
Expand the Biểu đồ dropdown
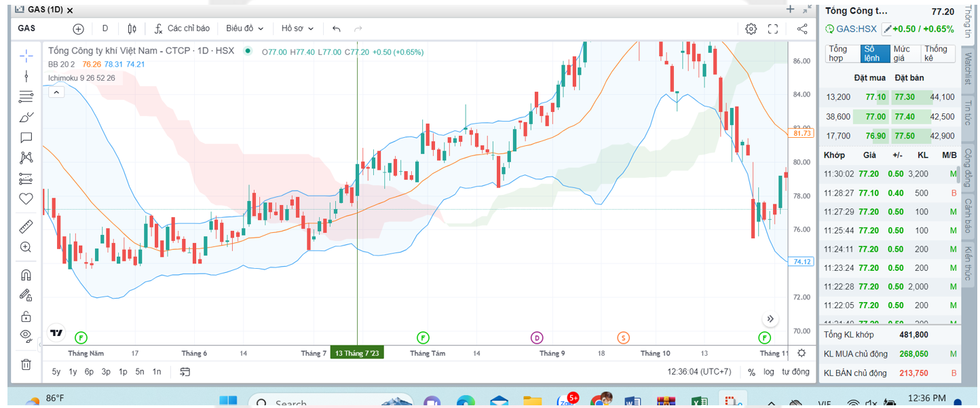point(244,29)
